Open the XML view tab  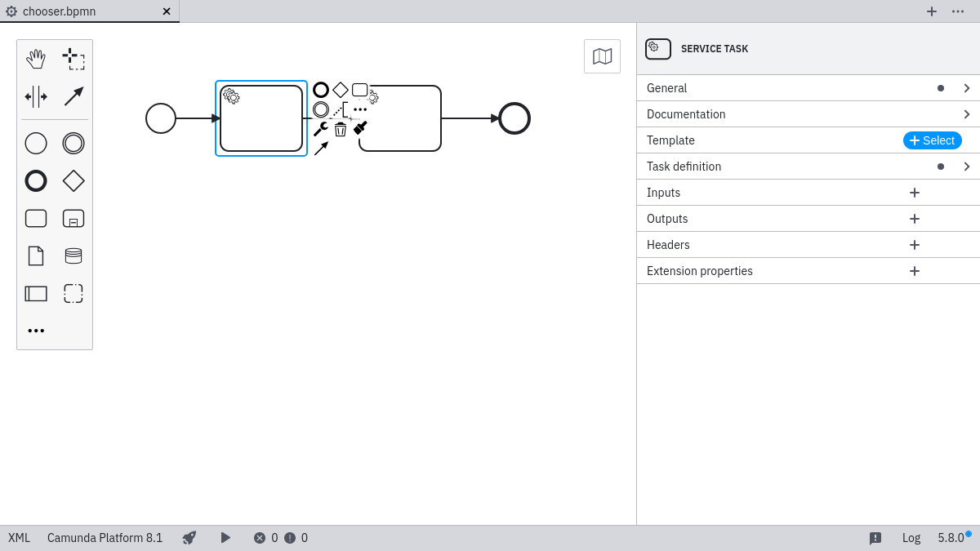point(19,538)
